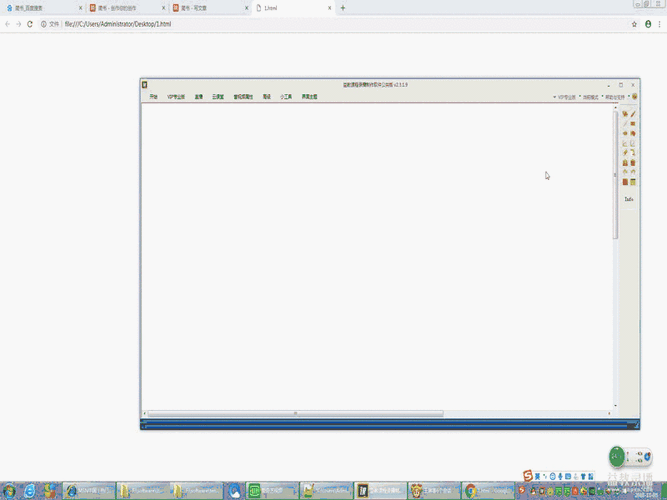Pick the straight line drawing tool
Screen dimensions: 667x500
pos(625,124)
